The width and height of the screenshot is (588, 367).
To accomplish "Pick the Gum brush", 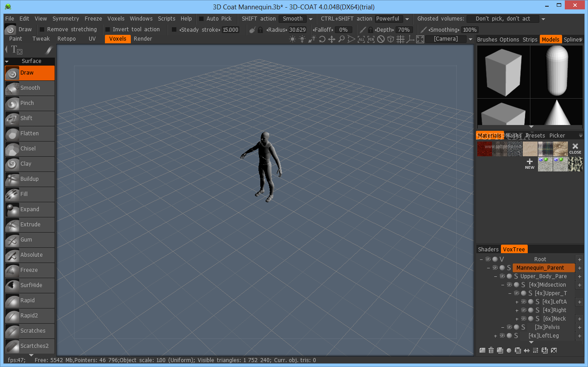I will point(29,240).
